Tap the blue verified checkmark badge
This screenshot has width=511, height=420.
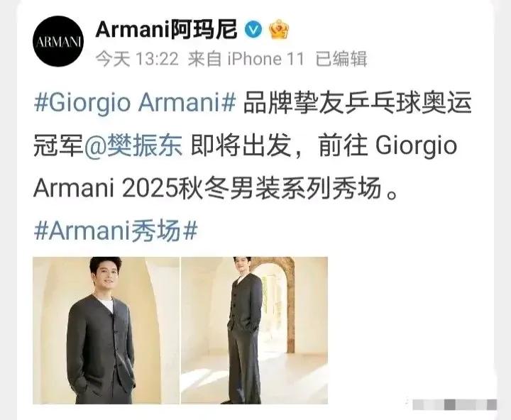click(253, 30)
